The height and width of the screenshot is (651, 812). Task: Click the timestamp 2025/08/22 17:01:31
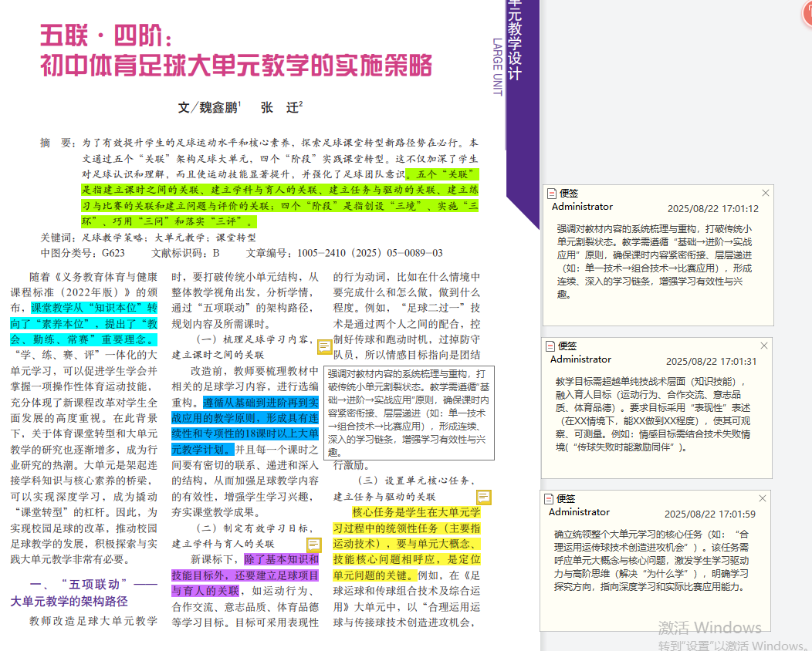click(x=711, y=361)
